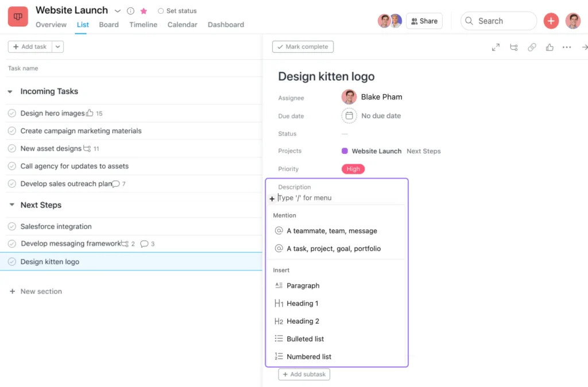Open the more actions menu for the task

tap(567, 47)
